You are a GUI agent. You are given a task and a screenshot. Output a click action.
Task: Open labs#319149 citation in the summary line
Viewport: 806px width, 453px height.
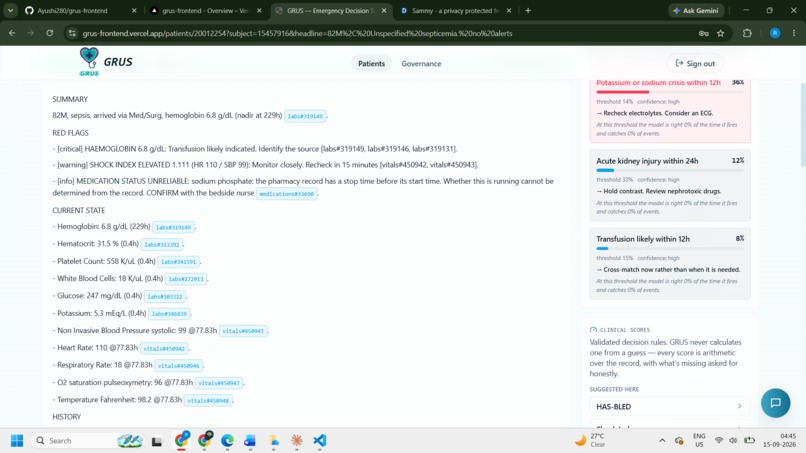(x=305, y=116)
